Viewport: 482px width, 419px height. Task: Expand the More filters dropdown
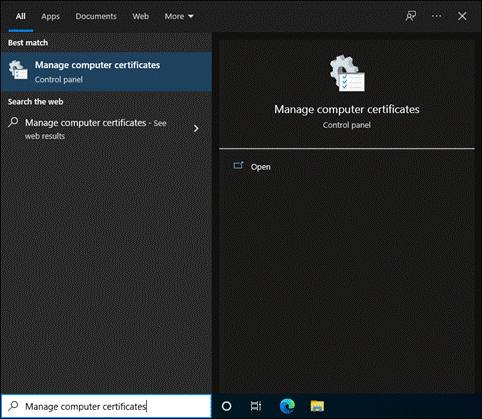coord(179,16)
